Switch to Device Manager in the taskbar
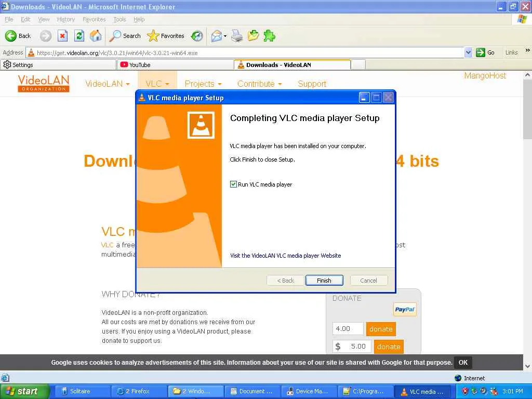Viewport: 532px width, 399px height. tap(309, 391)
